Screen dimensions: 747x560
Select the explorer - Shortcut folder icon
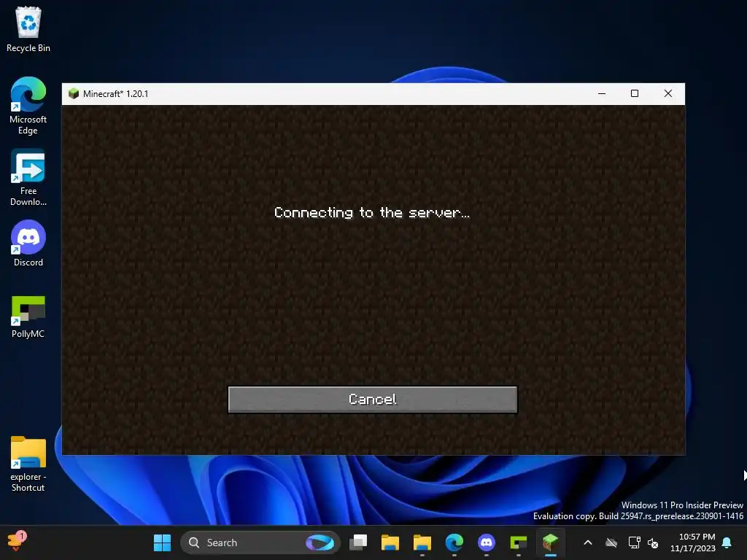click(28, 464)
